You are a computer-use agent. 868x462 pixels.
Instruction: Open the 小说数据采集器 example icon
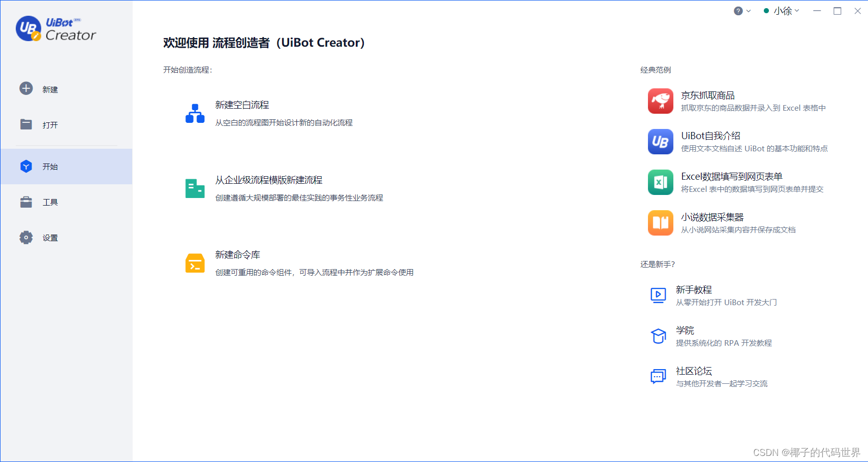pos(660,223)
